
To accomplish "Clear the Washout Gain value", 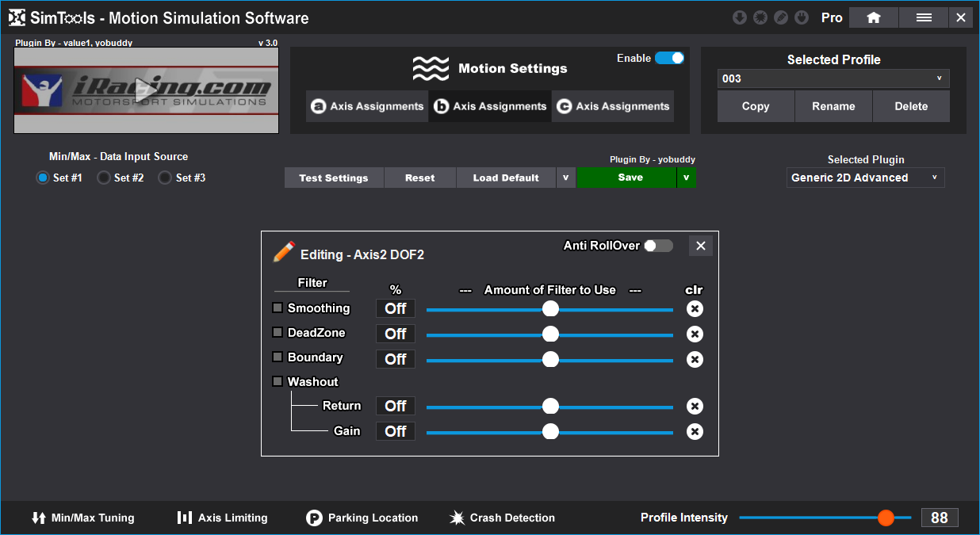I will point(695,432).
